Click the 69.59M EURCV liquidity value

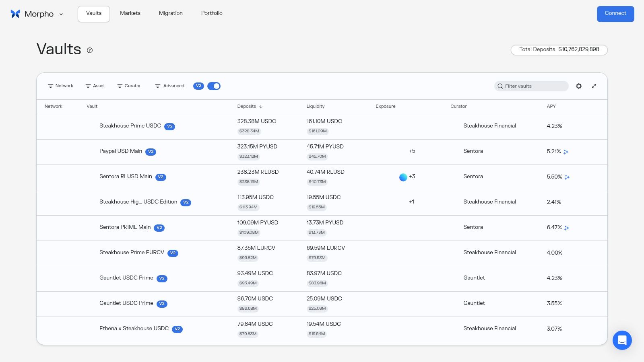click(326, 248)
